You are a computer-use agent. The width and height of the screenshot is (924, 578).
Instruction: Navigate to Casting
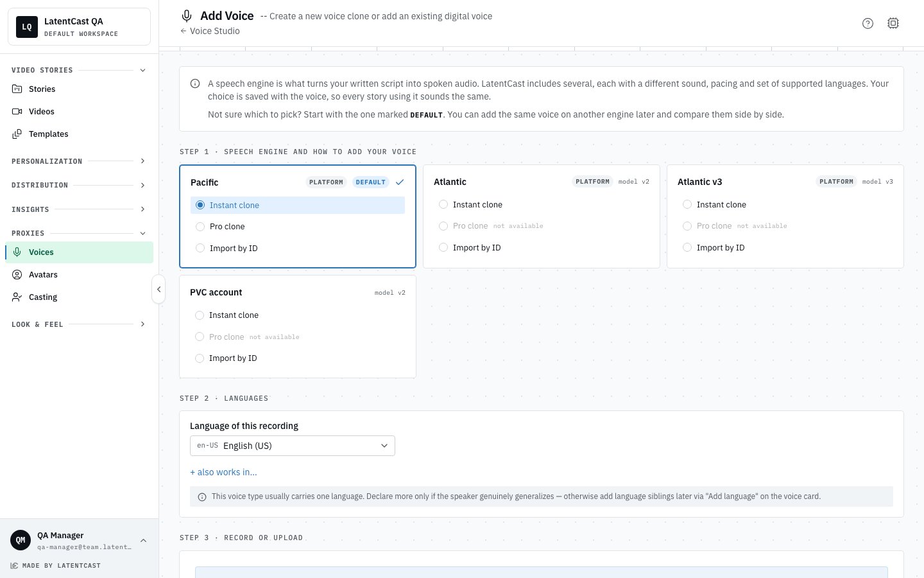[x=79, y=297]
